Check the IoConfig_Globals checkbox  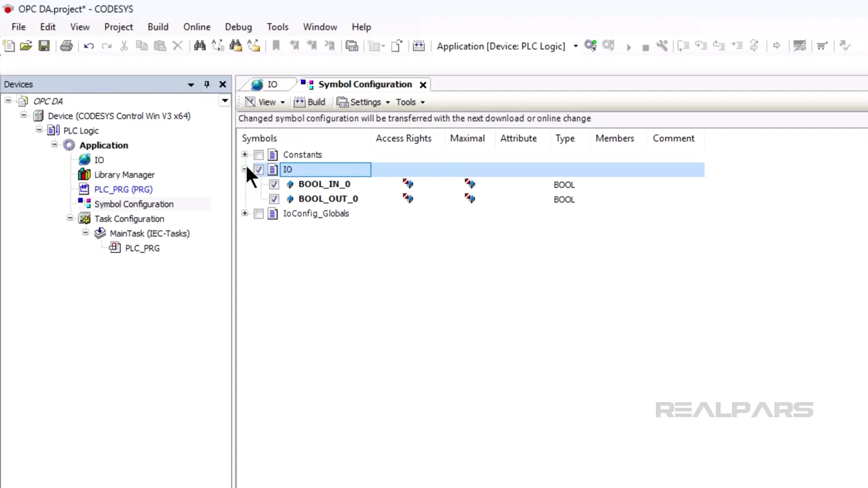point(259,214)
